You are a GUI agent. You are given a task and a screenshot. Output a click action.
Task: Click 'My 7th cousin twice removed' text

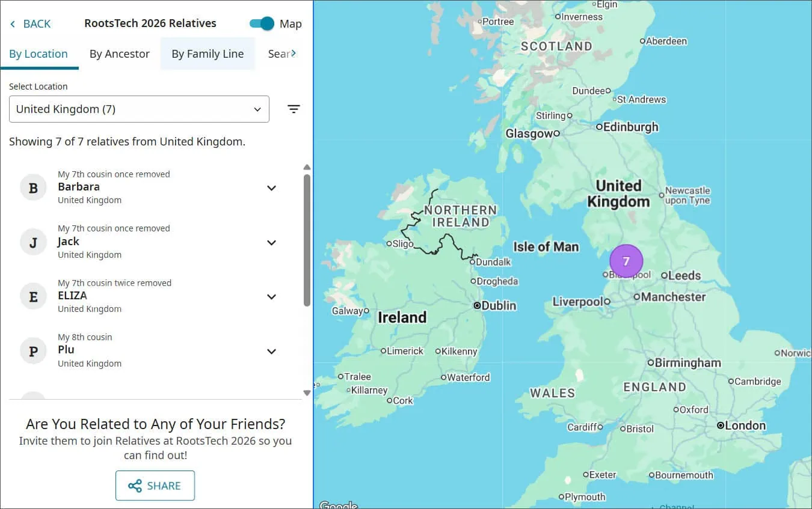click(x=114, y=282)
